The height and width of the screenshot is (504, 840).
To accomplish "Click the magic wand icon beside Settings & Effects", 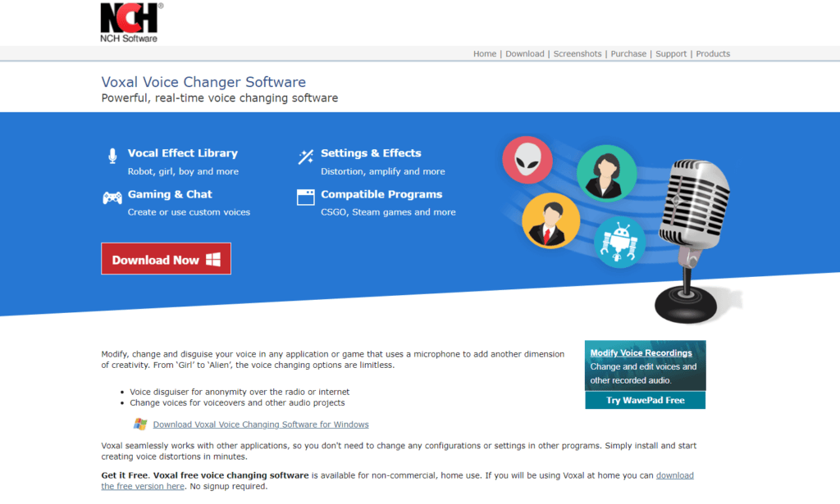I will 306,157.
